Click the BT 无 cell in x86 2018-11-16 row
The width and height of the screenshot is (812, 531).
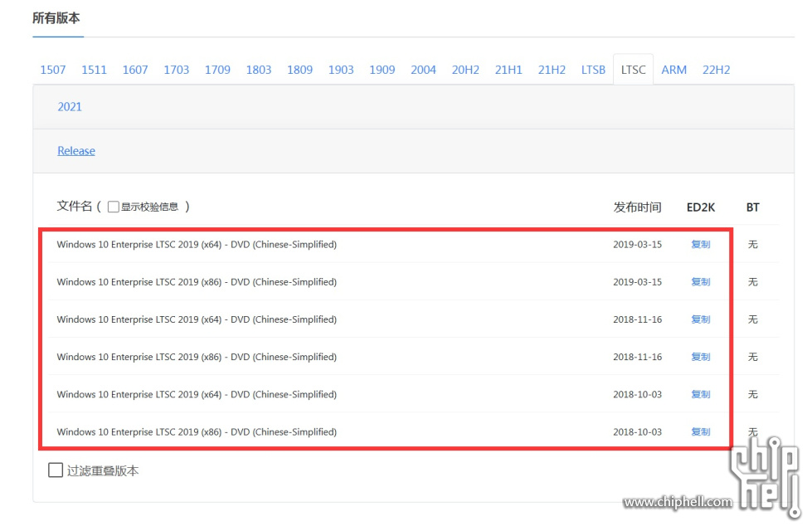coord(753,357)
